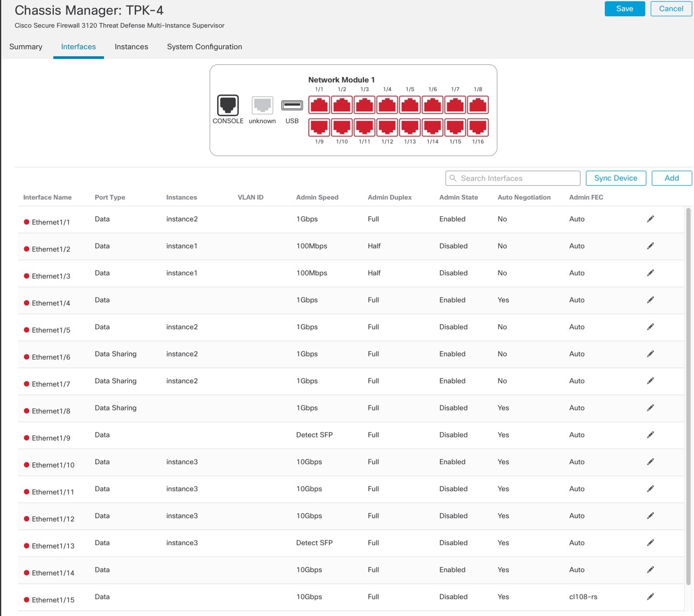The image size is (694, 616).
Task: Click the CONSOLE port icon
Action: tap(227, 105)
